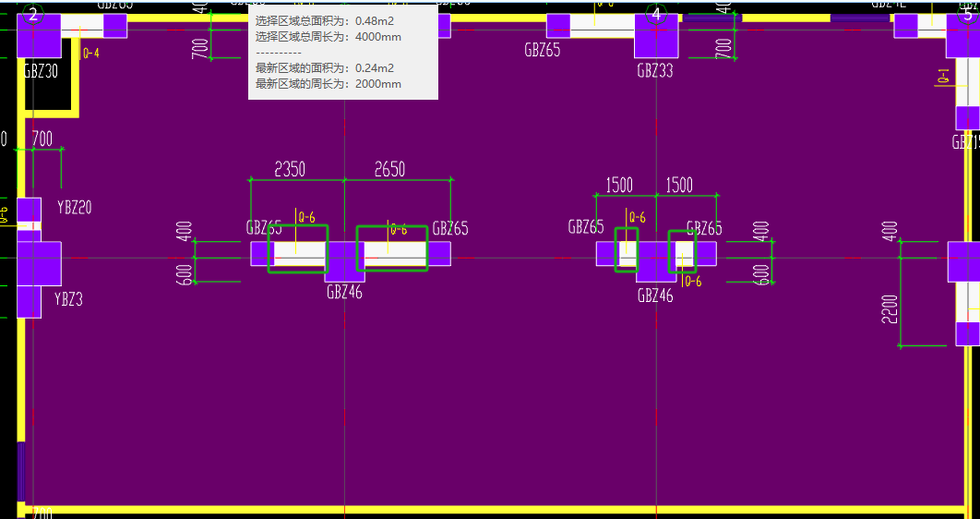Pick the purple GBZ33 column block
This screenshot has width=980, height=519.
pyautogui.click(x=656, y=36)
